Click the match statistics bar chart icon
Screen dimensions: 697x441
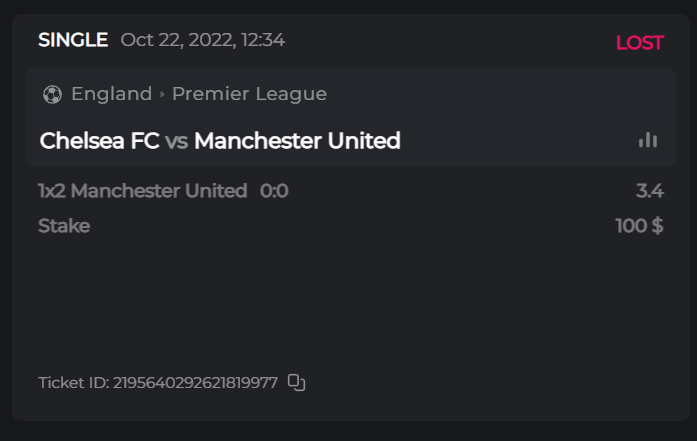[x=648, y=140]
